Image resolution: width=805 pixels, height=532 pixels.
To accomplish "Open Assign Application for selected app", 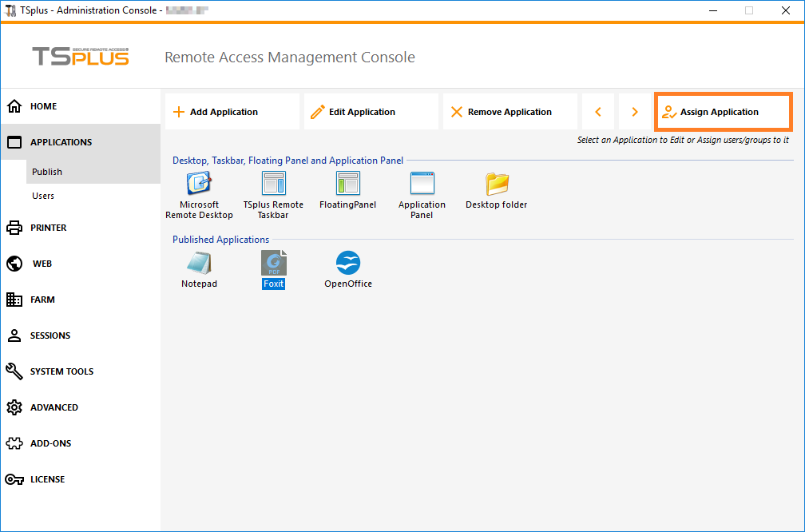I will [x=723, y=112].
